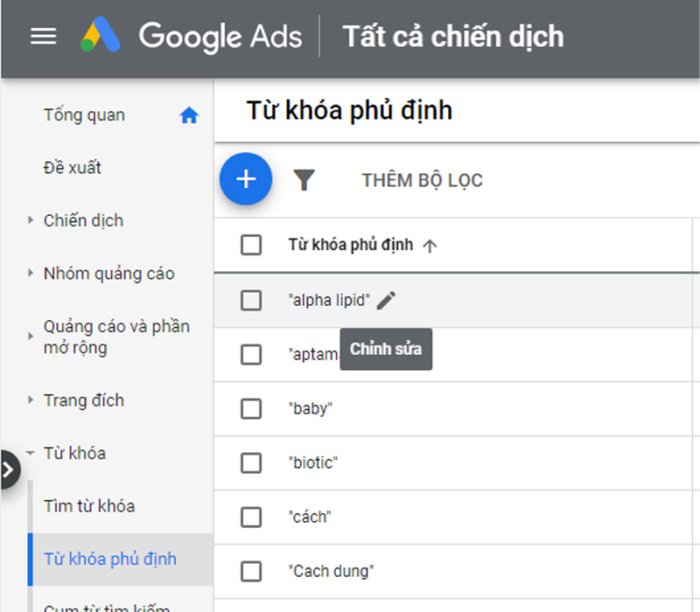Viewport: 700px width, 612px height.
Task: Click THÊM BỘ LỌC to add filter
Action: tap(422, 181)
